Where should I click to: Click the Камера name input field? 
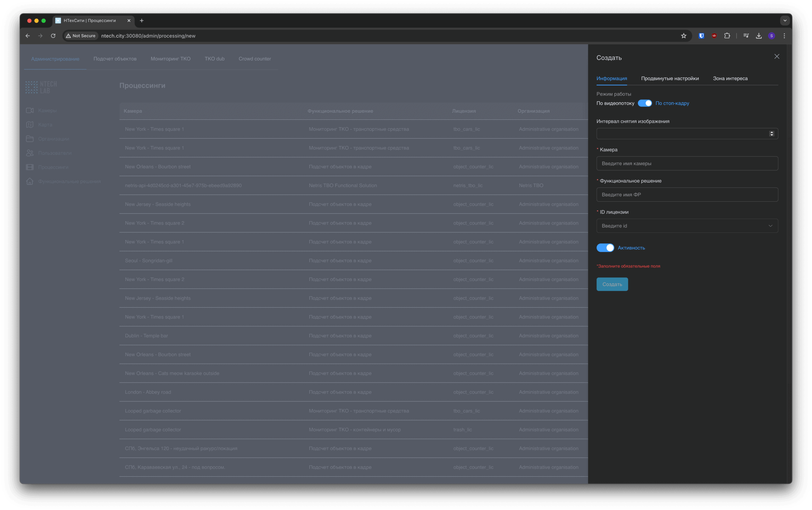point(687,163)
